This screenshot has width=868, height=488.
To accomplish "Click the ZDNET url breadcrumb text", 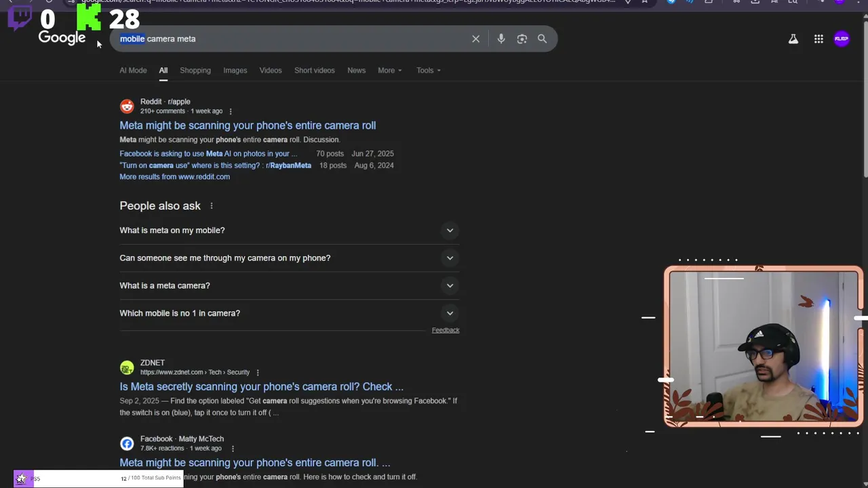I will click(195, 372).
